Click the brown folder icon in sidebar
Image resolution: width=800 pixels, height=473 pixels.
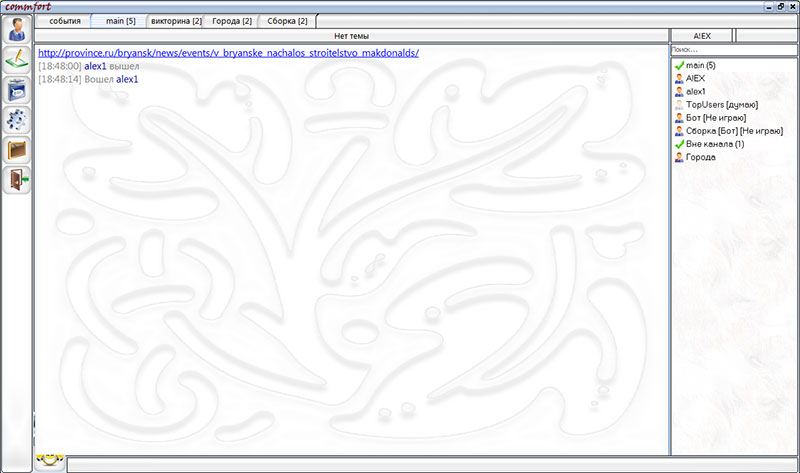[17, 149]
